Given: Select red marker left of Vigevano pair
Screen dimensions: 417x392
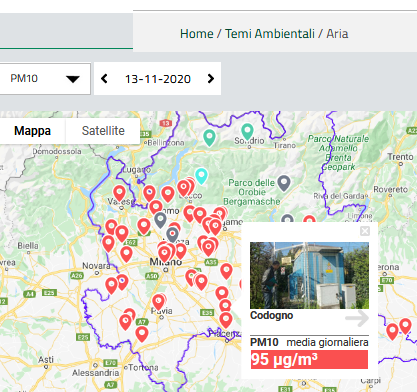Looking at the screenshot, I should (x=111, y=286).
